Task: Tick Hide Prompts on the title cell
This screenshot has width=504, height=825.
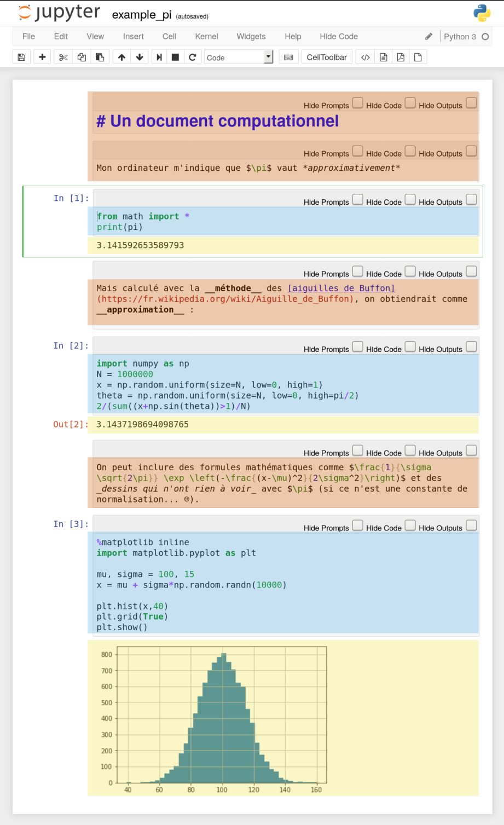Action: click(x=357, y=103)
